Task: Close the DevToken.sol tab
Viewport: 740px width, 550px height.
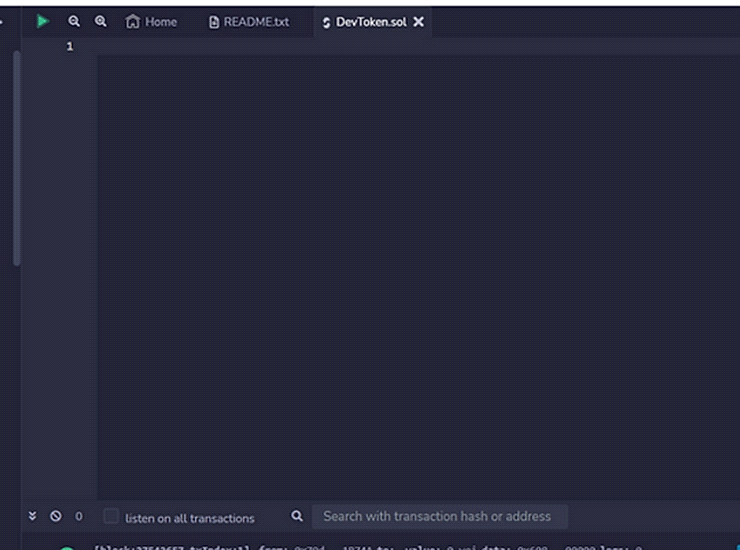Action: pos(419,22)
